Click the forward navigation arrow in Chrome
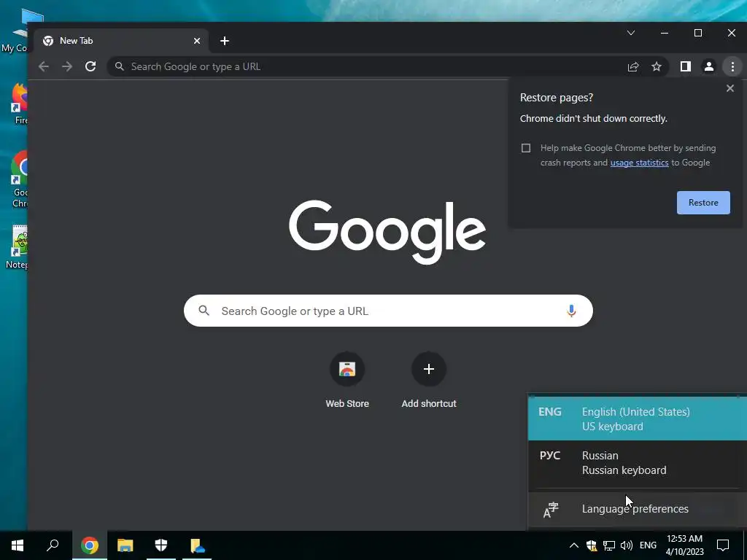The image size is (747, 560). click(67, 66)
